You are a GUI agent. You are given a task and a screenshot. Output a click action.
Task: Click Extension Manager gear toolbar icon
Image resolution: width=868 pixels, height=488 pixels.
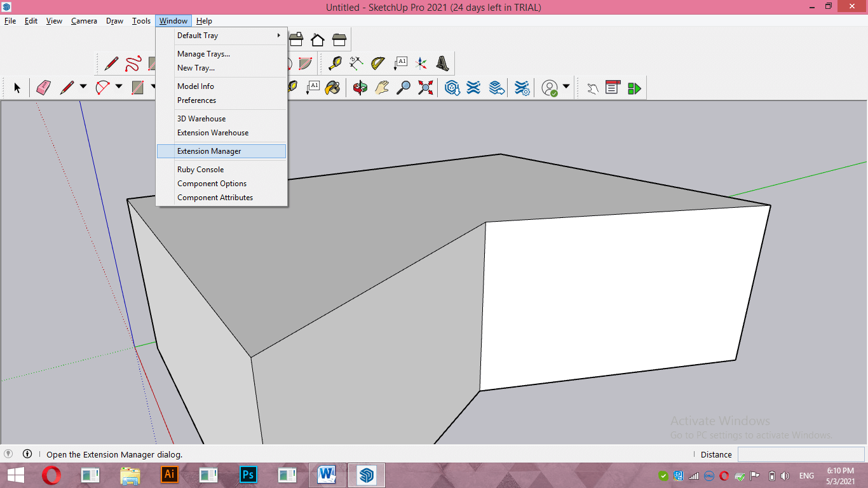tap(522, 87)
